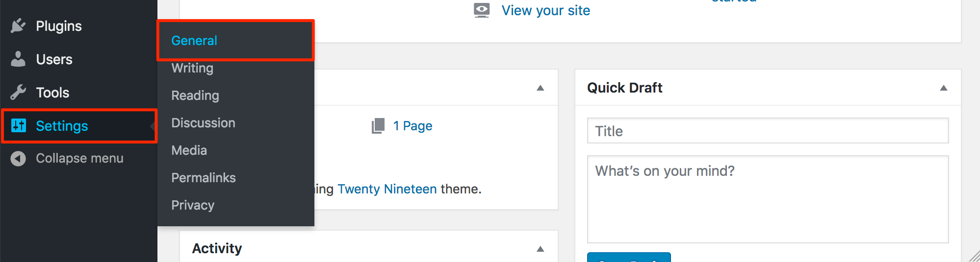
Task: Collapse the Activity panel
Action: click(x=540, y=249)
